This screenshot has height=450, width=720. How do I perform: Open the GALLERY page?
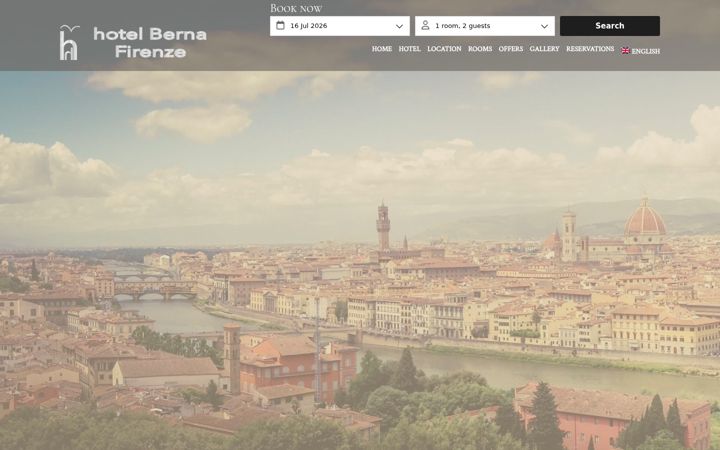coord(544,49)
